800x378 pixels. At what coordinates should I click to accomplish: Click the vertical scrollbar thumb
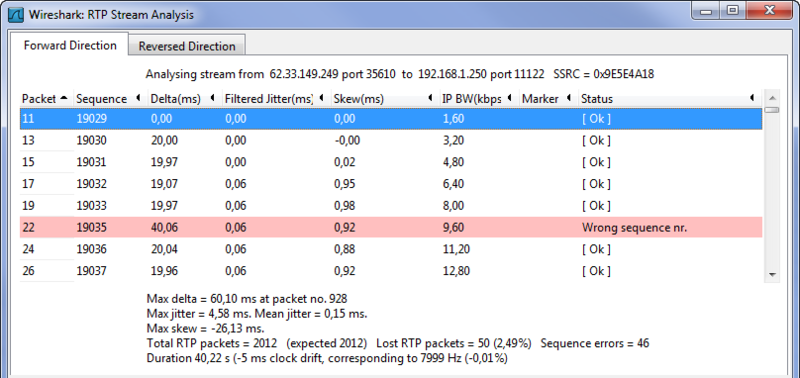tap(772, 110)
